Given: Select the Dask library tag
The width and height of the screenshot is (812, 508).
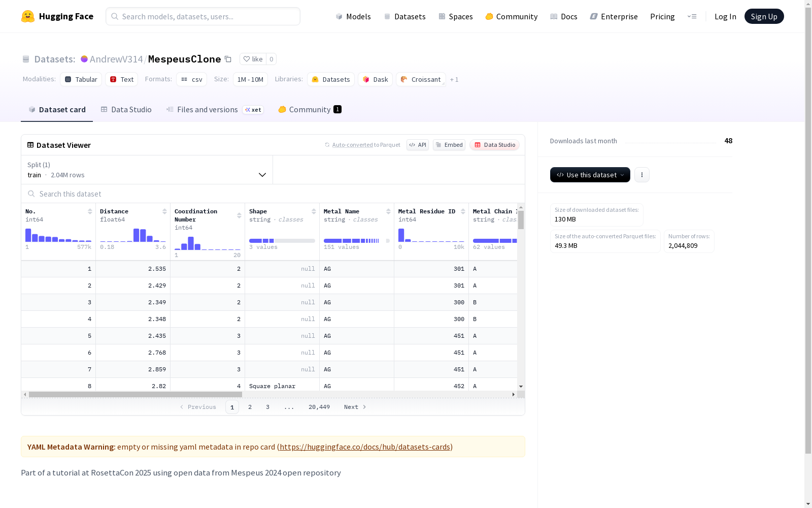Looking at the screenshot, I should tap(376, 79).
